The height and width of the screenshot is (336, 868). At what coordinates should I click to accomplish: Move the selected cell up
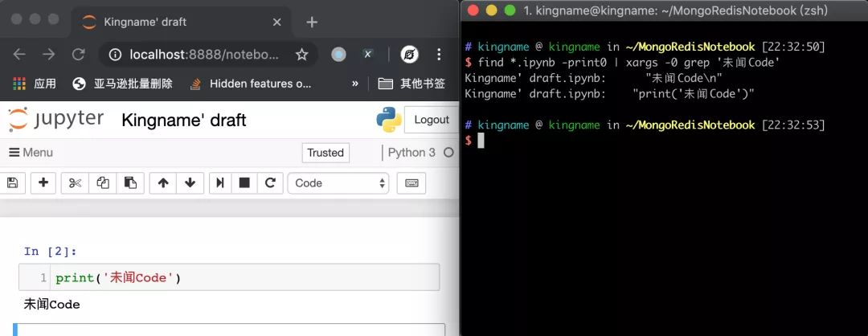(163, 183)
